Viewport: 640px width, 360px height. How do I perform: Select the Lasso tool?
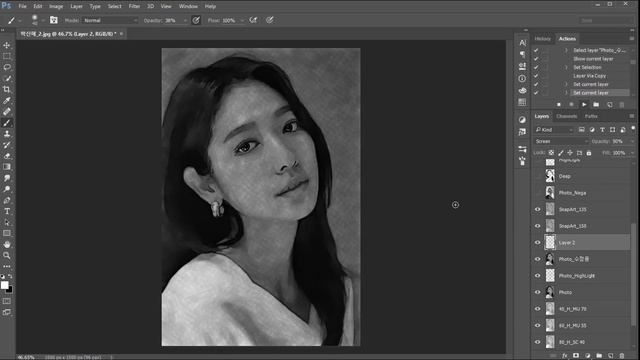click(7, 67)
